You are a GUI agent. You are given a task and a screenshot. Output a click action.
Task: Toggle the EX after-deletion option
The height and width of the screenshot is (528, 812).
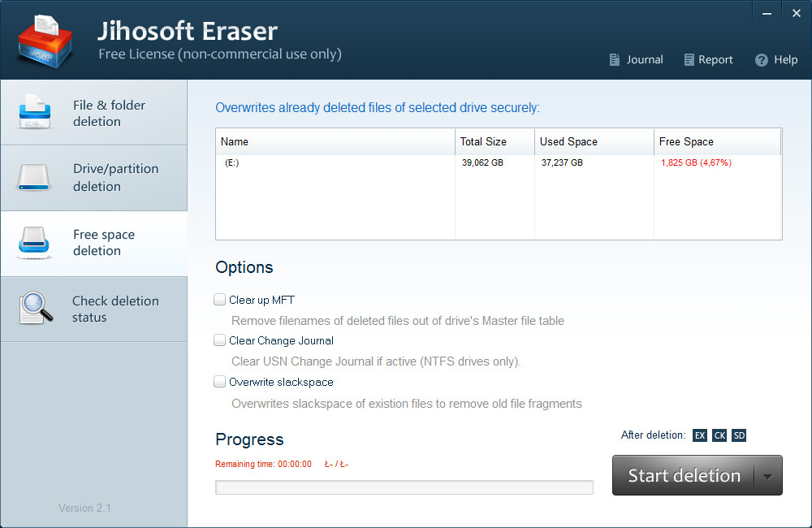700,435
